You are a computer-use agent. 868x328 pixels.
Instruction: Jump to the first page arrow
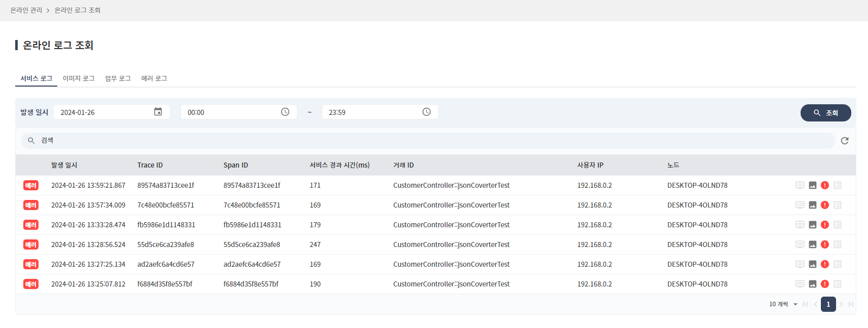(806, 304)
